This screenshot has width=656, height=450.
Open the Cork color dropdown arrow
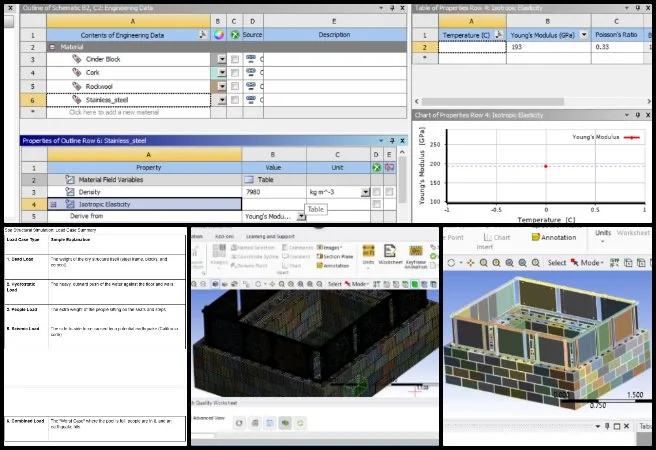pyautogui.click(x=222, y=73)
